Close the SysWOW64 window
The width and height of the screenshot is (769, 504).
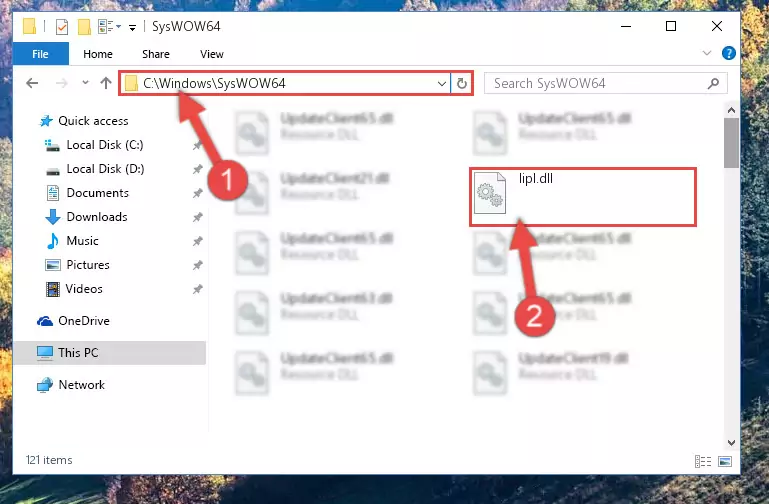click(717, 26)
